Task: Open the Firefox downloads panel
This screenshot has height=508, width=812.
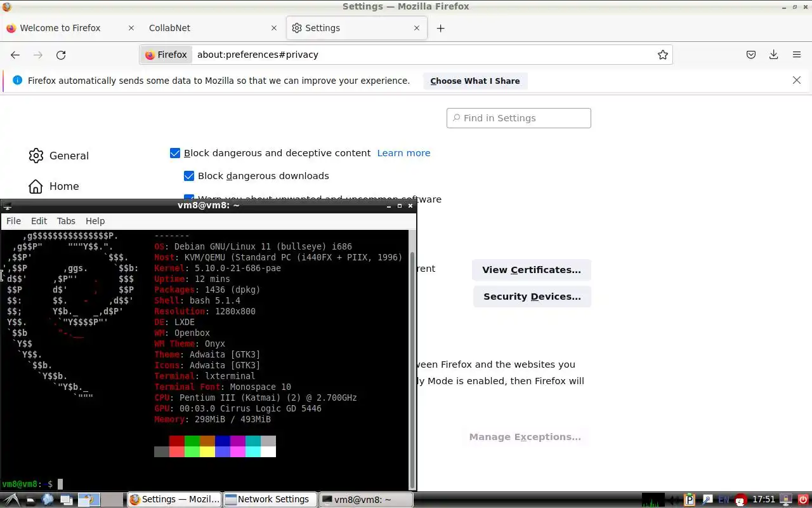Action: (x=773, y=55)
